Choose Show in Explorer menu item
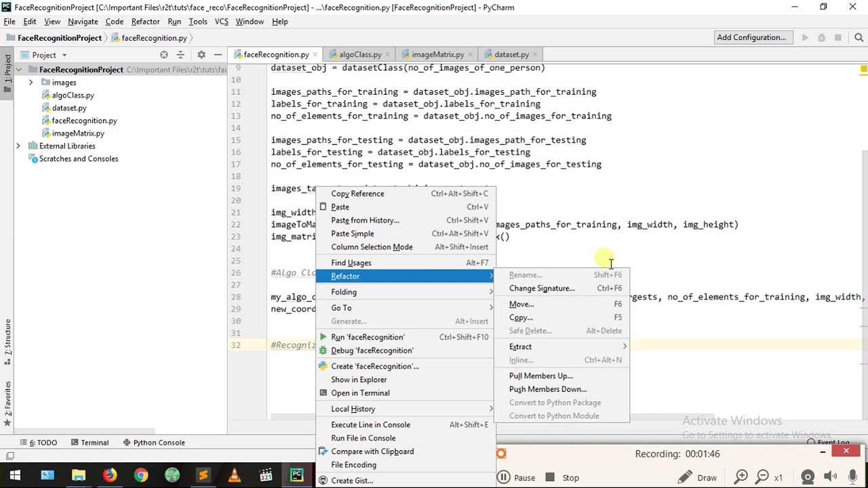Screen dimensions: 868x488 click(406, 380)
